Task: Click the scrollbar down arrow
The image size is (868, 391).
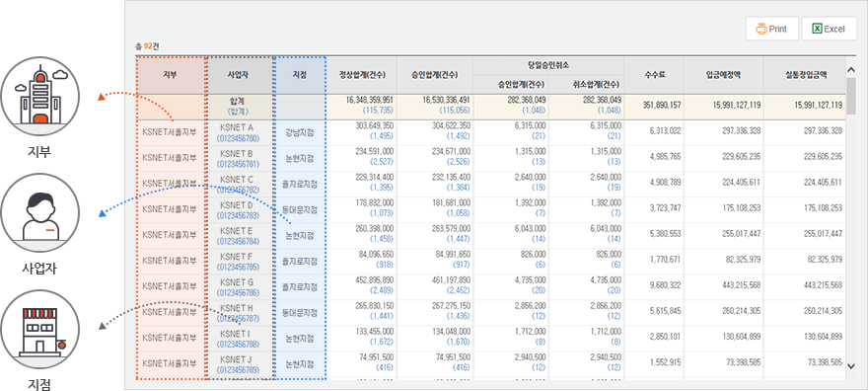Action: point(851,366)
